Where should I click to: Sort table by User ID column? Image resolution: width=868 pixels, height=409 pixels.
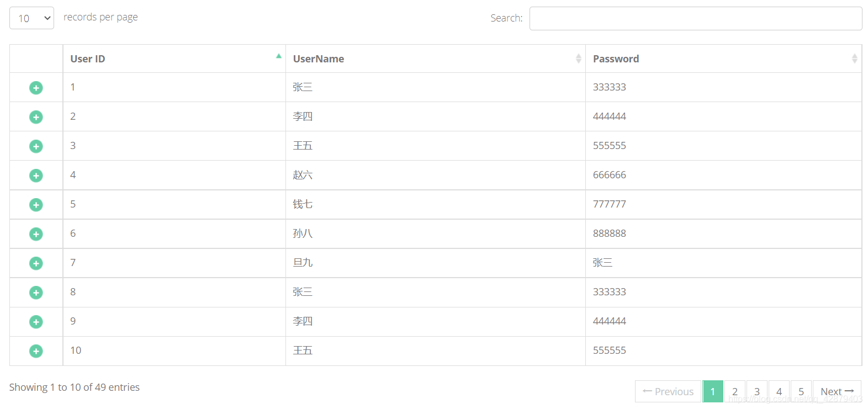[x=174, y=59]
